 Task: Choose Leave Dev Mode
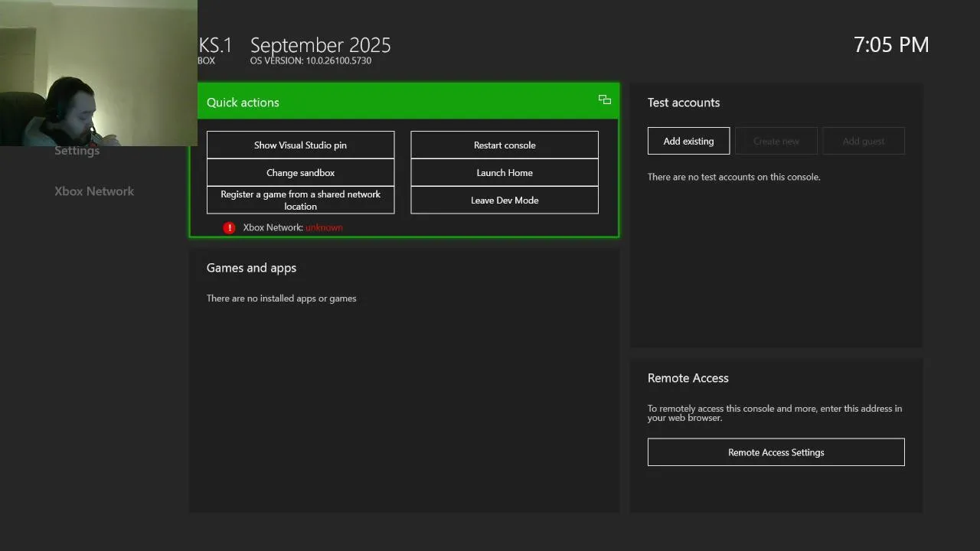(505, 201)
